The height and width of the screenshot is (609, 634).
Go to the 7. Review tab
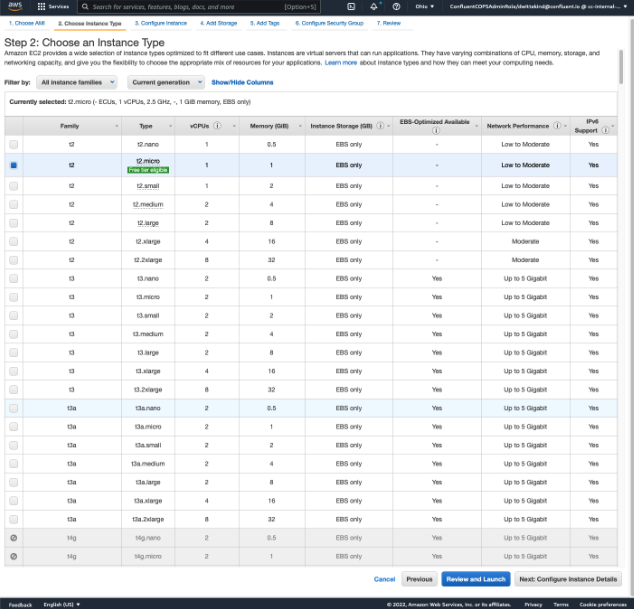click(389, 23)
